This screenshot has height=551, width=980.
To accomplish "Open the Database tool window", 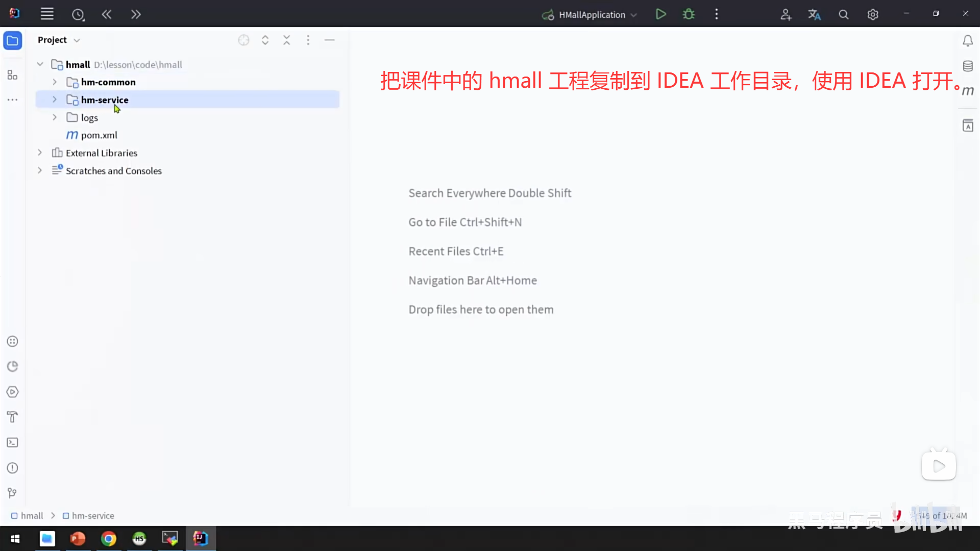I will coord(968,66).
